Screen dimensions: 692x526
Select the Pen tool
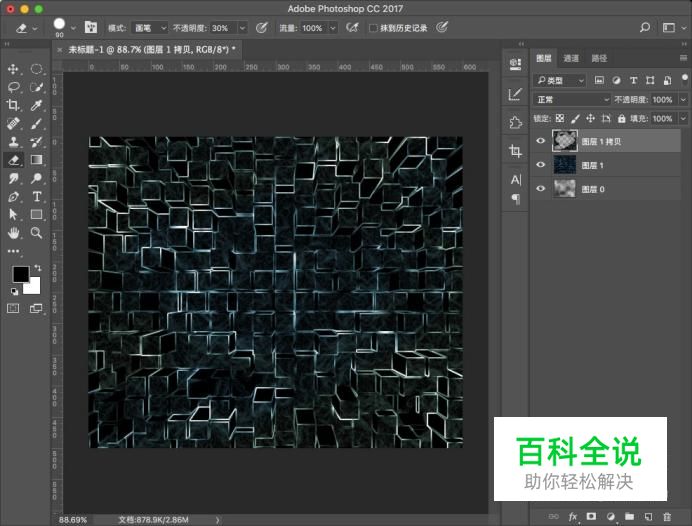tap(13, 196)
